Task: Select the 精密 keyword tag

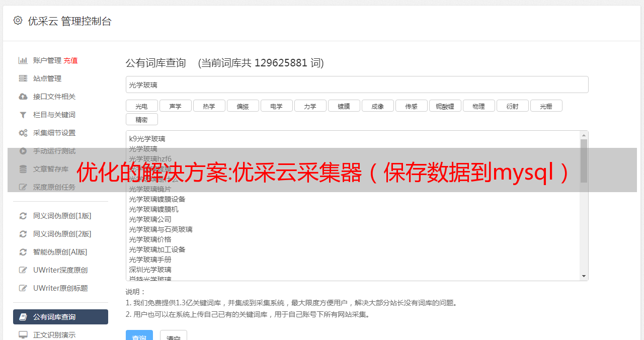Action: coord(141,119)
